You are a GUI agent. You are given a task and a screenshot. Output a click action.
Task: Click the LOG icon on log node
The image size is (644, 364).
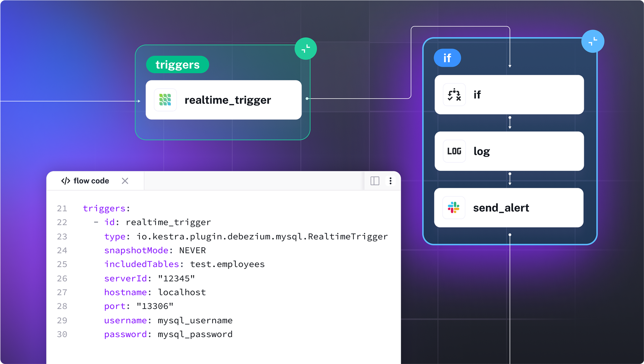[x=454, y=151]
